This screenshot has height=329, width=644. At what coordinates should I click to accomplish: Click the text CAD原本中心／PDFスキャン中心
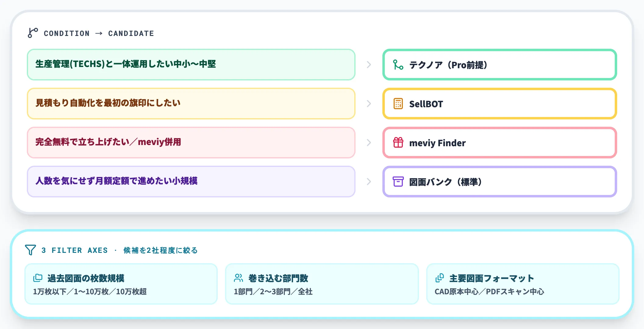pos(489,292)
